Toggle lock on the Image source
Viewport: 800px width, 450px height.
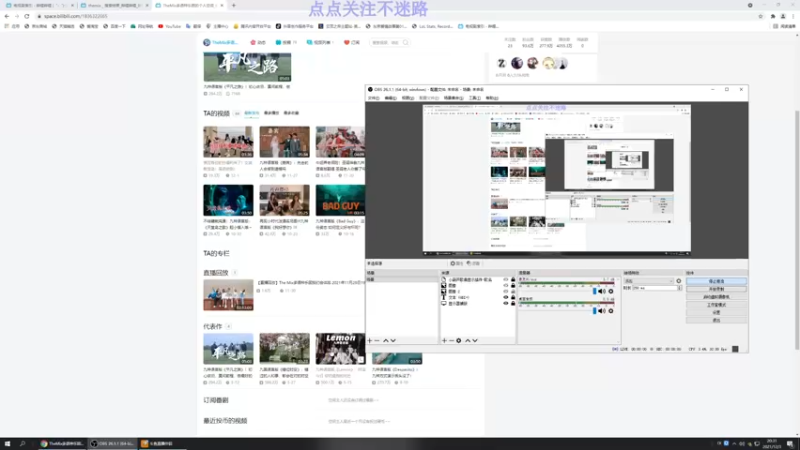[513, 286]
